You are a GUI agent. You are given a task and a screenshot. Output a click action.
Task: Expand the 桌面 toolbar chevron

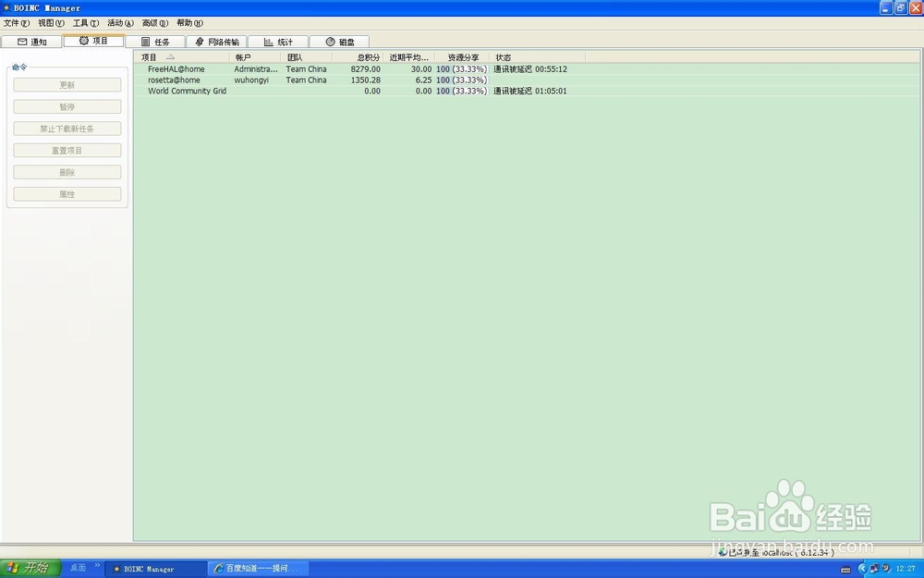pos(97,566)
